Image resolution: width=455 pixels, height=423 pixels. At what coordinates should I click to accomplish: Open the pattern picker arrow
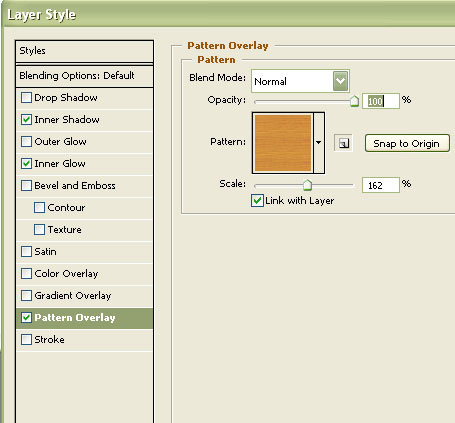pos(319,143)
